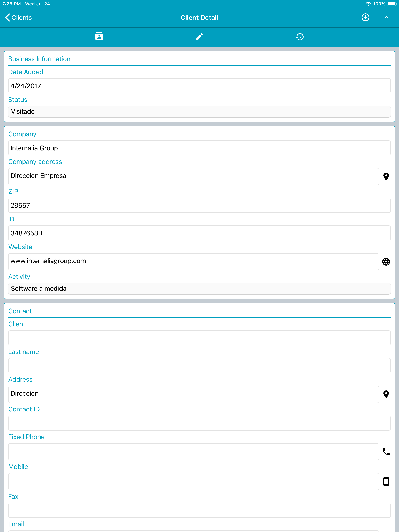This screenshot has height=532, width=399.
Task: Focus the empty Contact ID field
Action: tap(199, 423)
